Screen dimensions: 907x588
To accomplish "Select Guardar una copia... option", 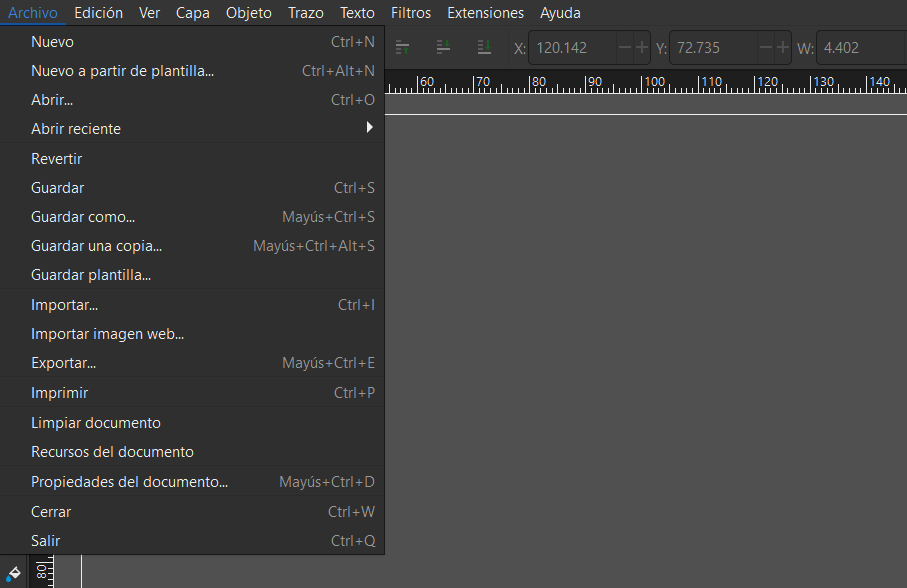I will point(192,246).
